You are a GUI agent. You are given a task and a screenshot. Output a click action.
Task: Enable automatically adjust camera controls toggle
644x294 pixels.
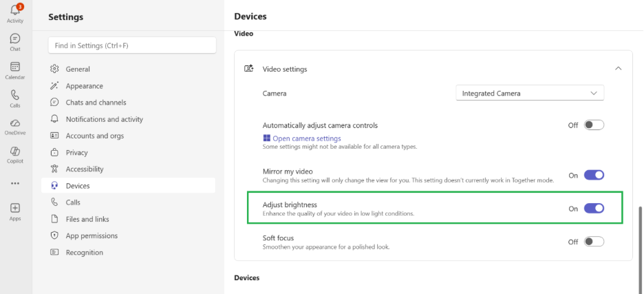pyautogui.click(x=594, y=125)
